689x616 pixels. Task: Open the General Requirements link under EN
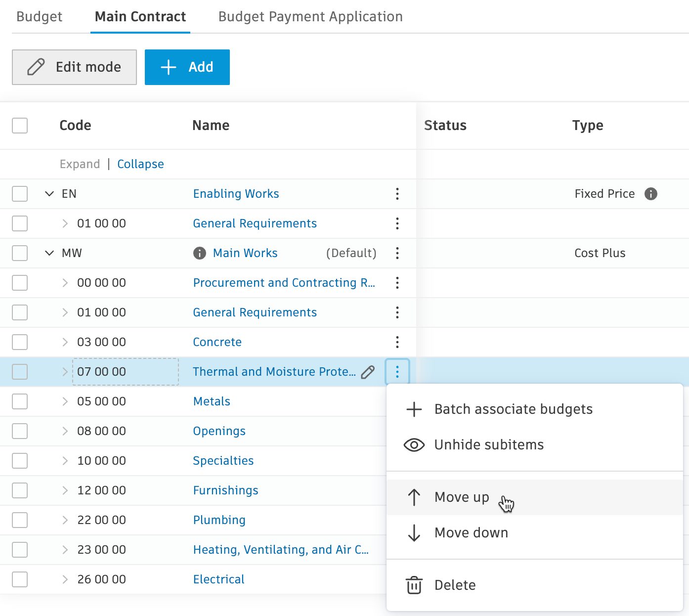click(x=255, y=223)
